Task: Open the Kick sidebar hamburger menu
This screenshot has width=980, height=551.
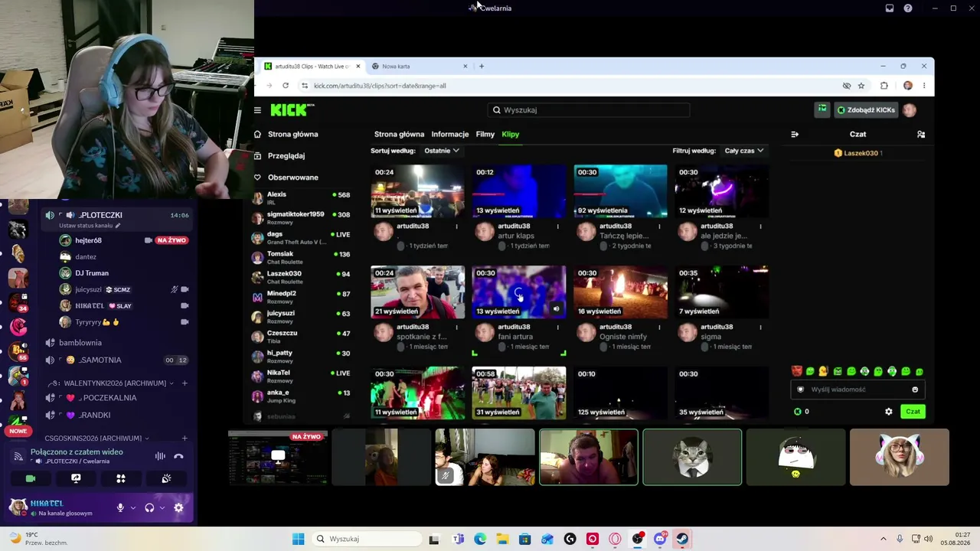Action: [x=257, y=110]
